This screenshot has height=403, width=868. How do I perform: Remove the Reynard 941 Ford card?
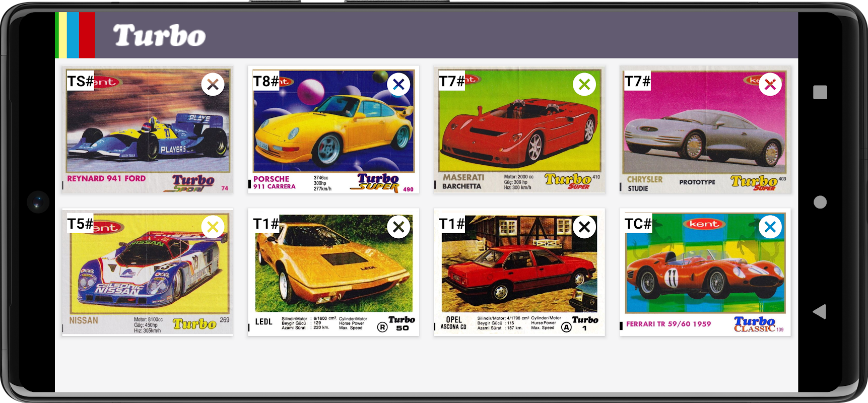213,85
